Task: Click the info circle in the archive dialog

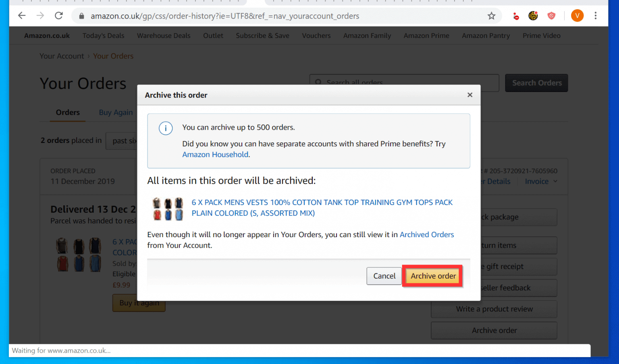Action: pos(166,128)
